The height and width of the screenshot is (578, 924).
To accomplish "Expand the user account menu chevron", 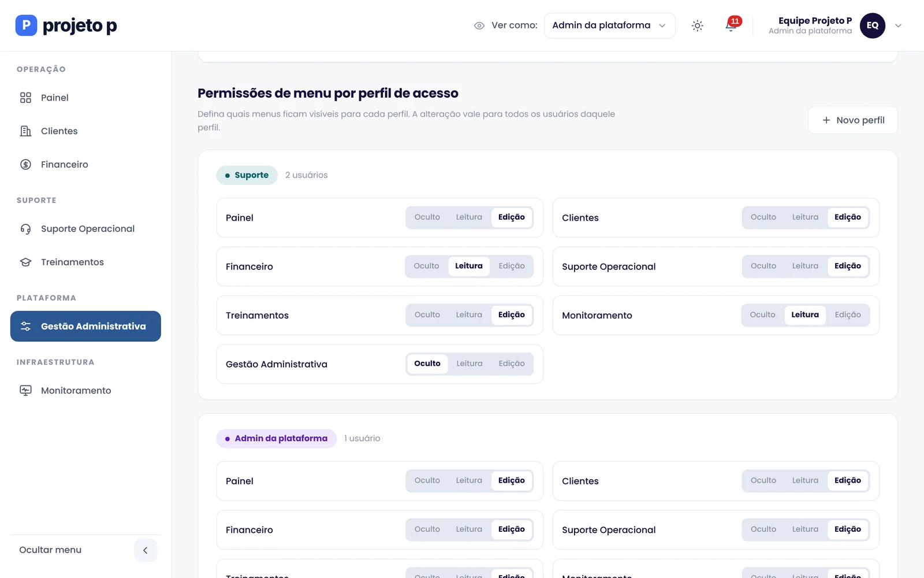I will [898, 25].
